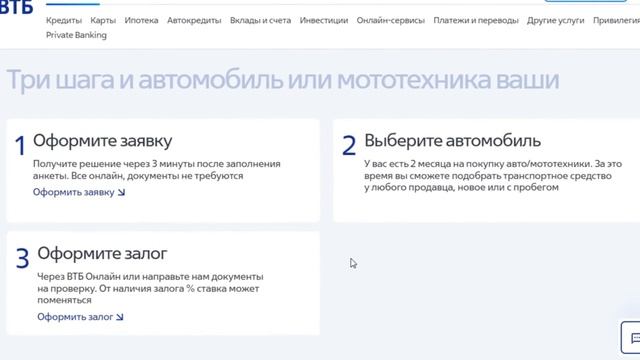Image resolution: width=640 pixels, height=360 pixels.
Task: Click the text about 2 месяца на покупку
Action: click(493, 176)
